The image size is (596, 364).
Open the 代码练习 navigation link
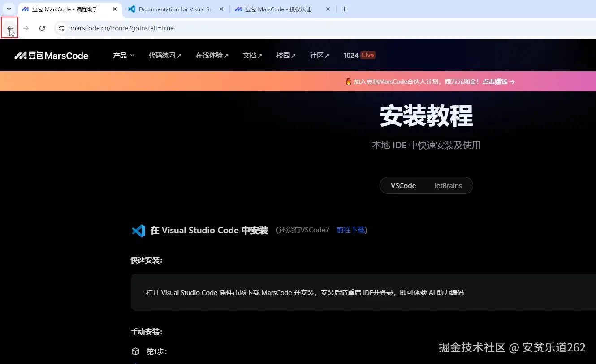[165, 56]
